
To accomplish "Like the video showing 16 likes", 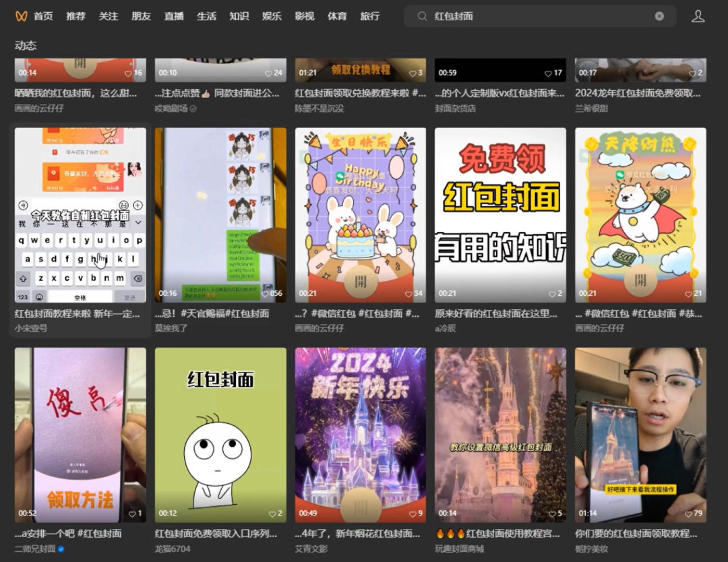I will (x=128, y=73).
